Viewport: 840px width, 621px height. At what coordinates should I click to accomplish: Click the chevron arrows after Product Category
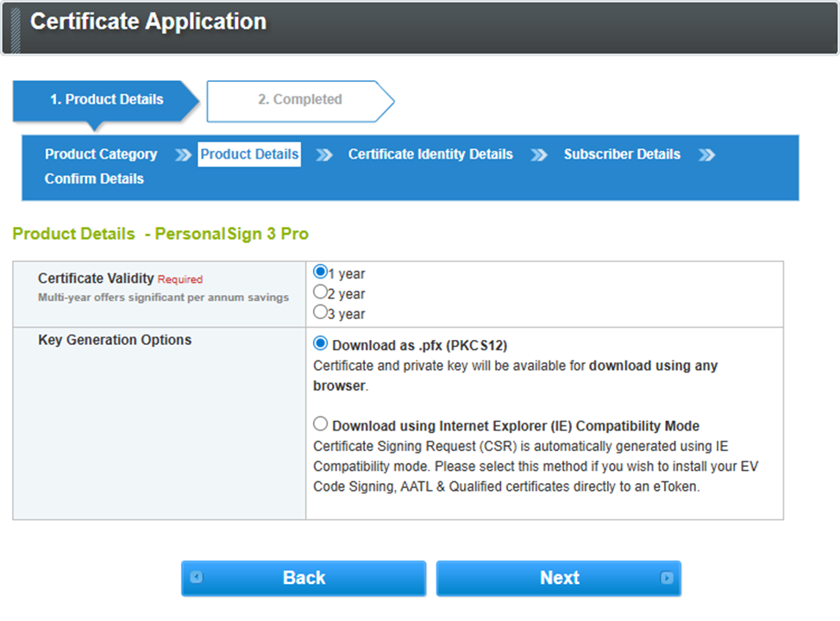point(183,155)
